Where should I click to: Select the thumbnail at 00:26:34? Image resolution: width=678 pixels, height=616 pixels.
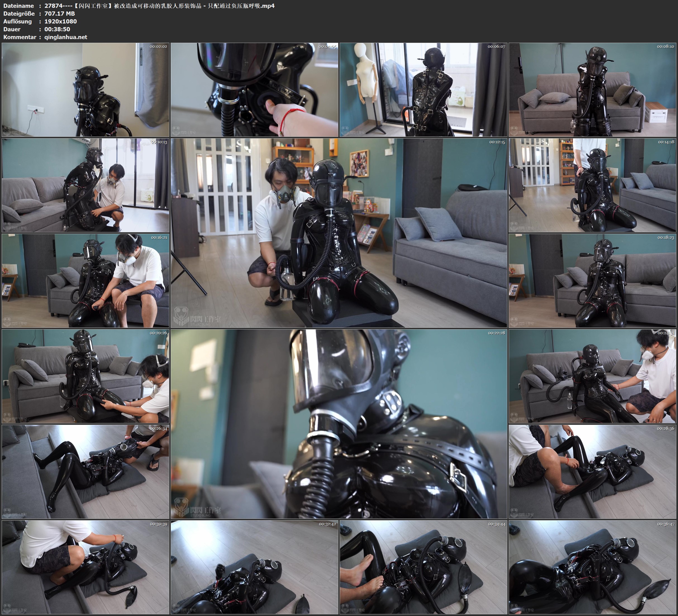point(85,471)
